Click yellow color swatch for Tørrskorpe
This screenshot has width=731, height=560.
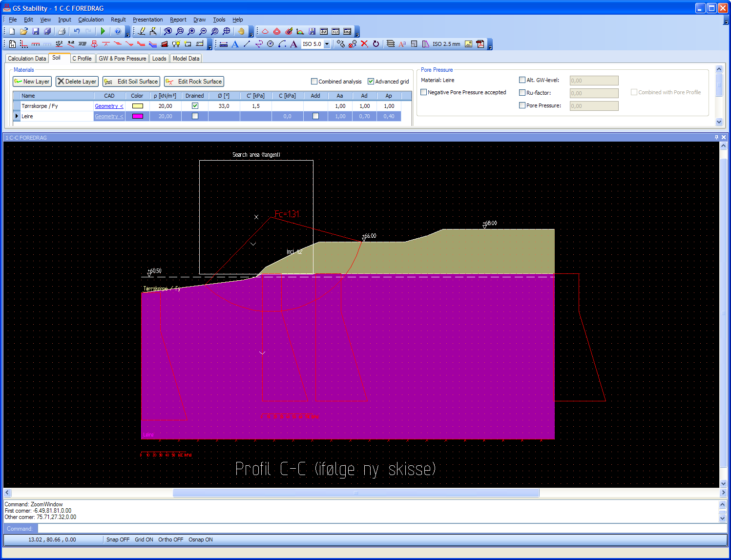pyautogui.click(x=138, y=106)
